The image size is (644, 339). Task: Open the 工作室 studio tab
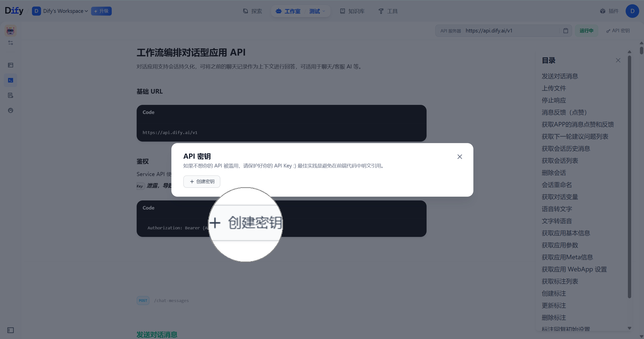click(288, 11)
